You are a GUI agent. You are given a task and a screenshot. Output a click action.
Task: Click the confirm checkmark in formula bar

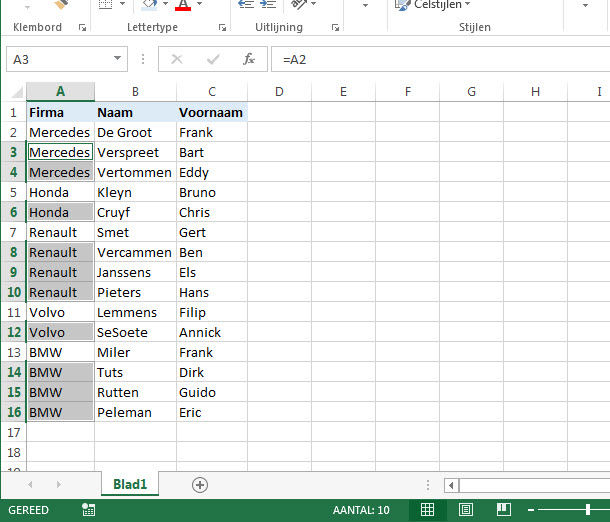pyautogui.click(x=213, y=60)
